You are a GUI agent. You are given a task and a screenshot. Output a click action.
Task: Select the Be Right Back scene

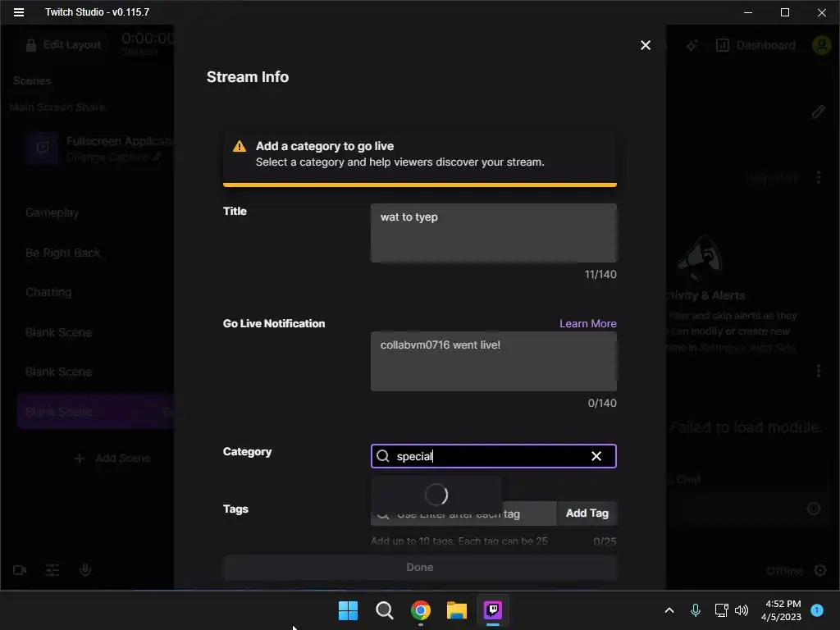pyautogui.click(x=62, y=253)
